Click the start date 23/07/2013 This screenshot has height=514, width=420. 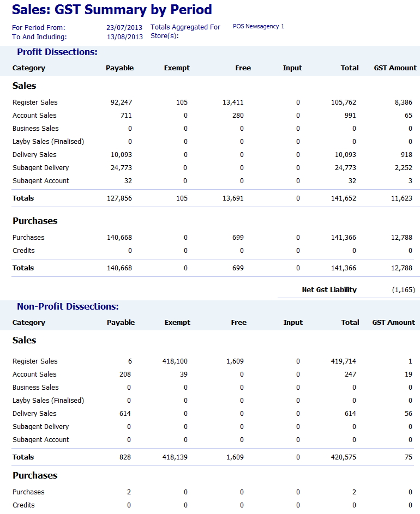pos(124,27)
